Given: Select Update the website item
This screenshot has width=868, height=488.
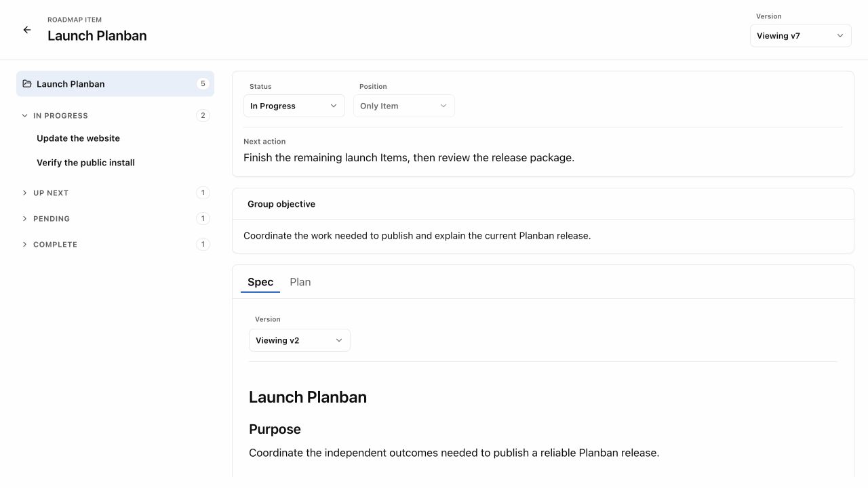Looking at the screenshot, I should [78, 138].
